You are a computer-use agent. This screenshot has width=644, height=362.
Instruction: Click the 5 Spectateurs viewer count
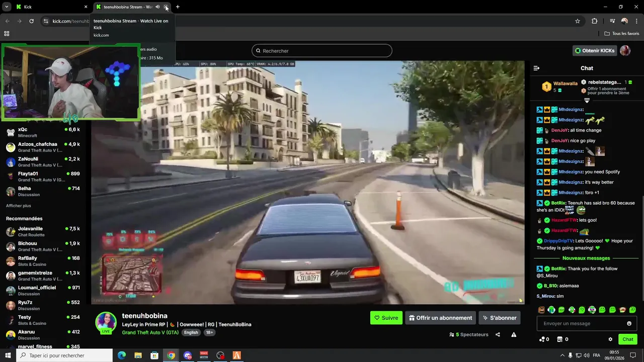click(x=468, y=334)
